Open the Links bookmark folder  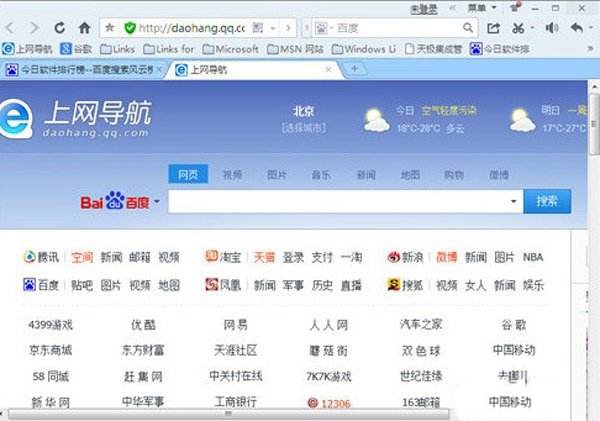117,49
